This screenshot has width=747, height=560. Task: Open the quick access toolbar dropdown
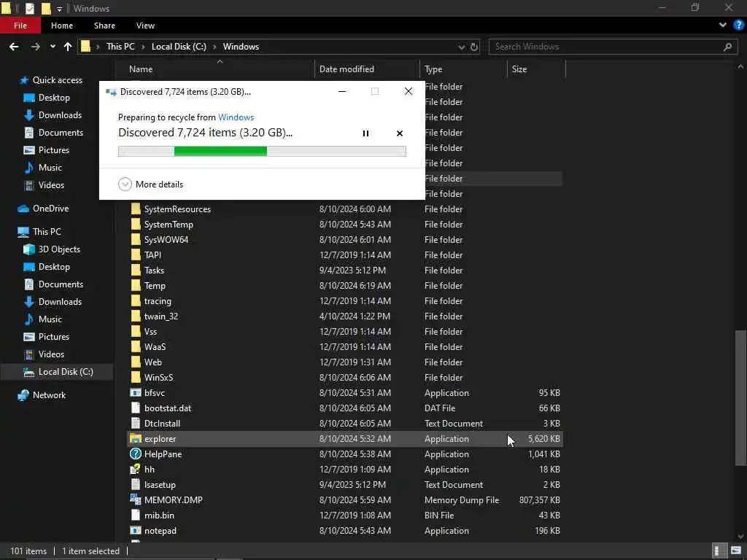tap(59, 9)
